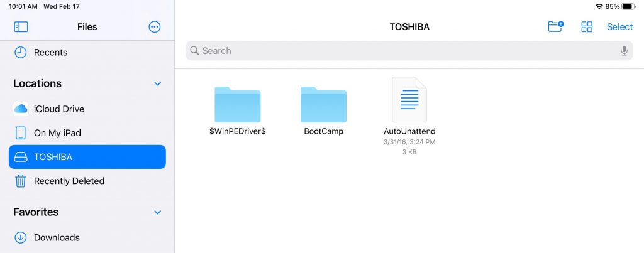This screenshot has width=644, height=253.
Task: Tap the Recents clock icon
Action: (21, 53)
